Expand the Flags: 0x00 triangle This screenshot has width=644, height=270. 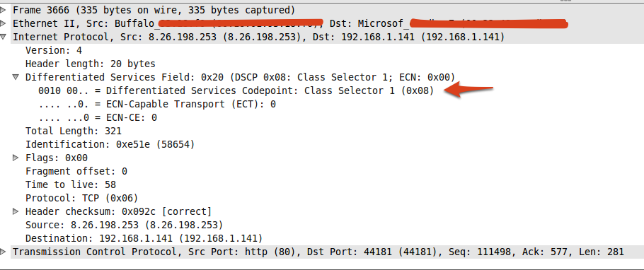[x=16, y=158]
